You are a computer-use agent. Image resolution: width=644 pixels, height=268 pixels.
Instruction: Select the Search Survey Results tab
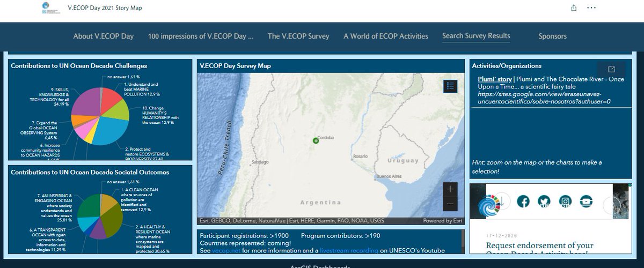pos(476,36)
